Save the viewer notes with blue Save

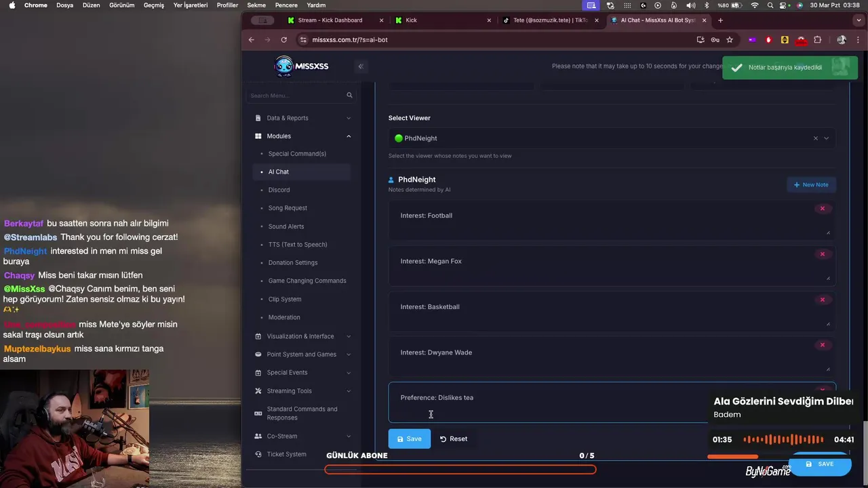pyautogui.click(x=410, y=439)
